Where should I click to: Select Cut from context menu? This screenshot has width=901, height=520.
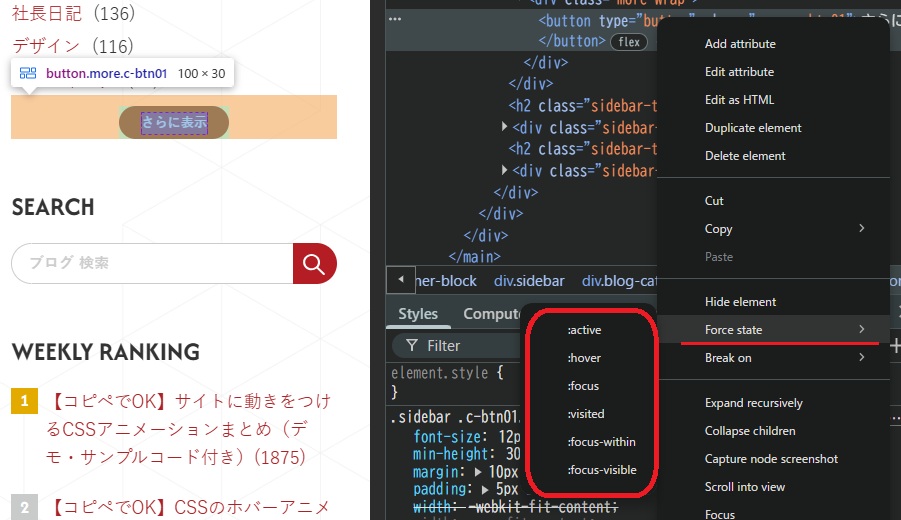714,201
